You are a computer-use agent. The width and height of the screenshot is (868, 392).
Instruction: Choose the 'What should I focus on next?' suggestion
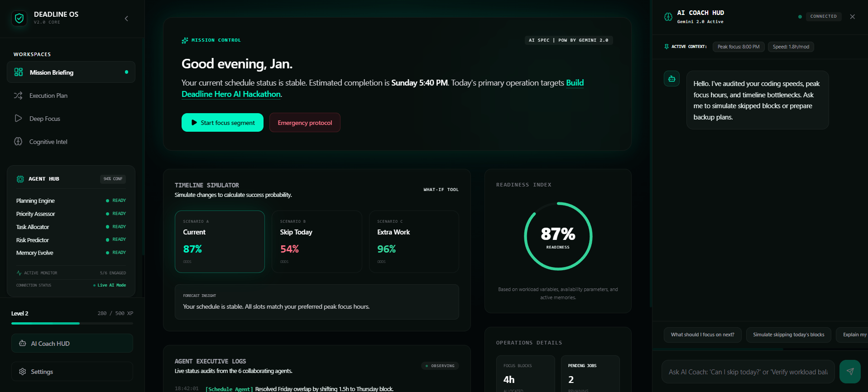[x=703, y=335]
